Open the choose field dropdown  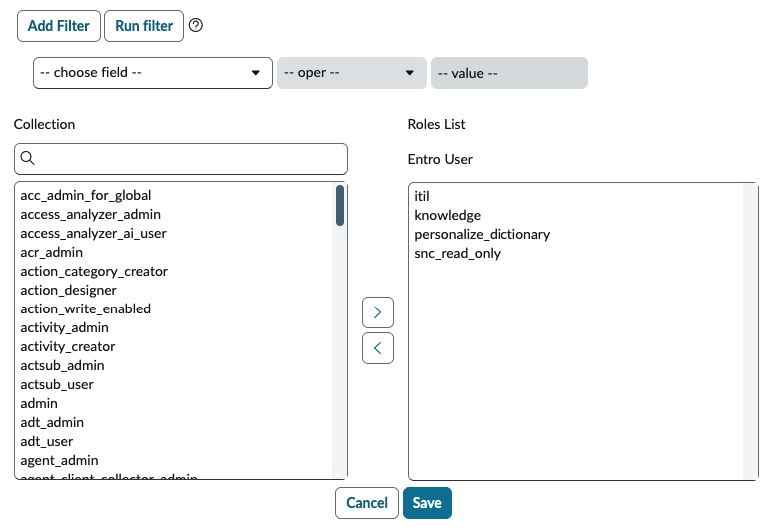pyautogui.click(x=153, y=73)
